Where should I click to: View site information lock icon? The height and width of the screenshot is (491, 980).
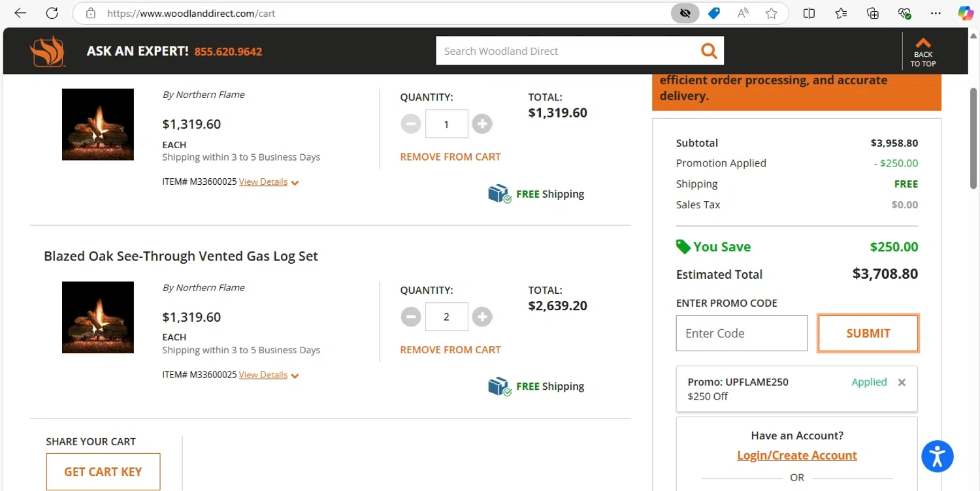[x=91, y=13]
